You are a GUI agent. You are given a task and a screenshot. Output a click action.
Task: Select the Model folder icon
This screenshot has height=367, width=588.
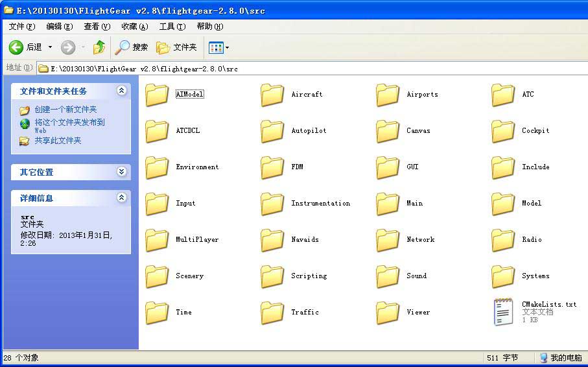pos(503,204)
